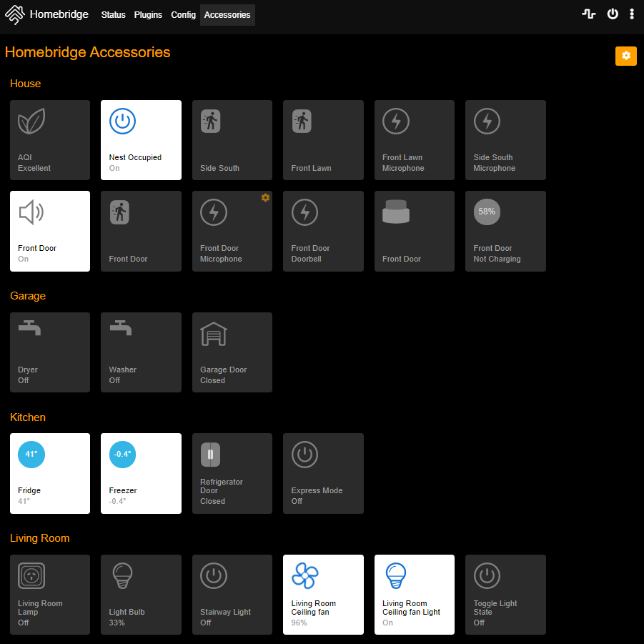Open the small gear on Front Door Microphone tile
This screenshot has width=644, height=644.
(265, 197)
